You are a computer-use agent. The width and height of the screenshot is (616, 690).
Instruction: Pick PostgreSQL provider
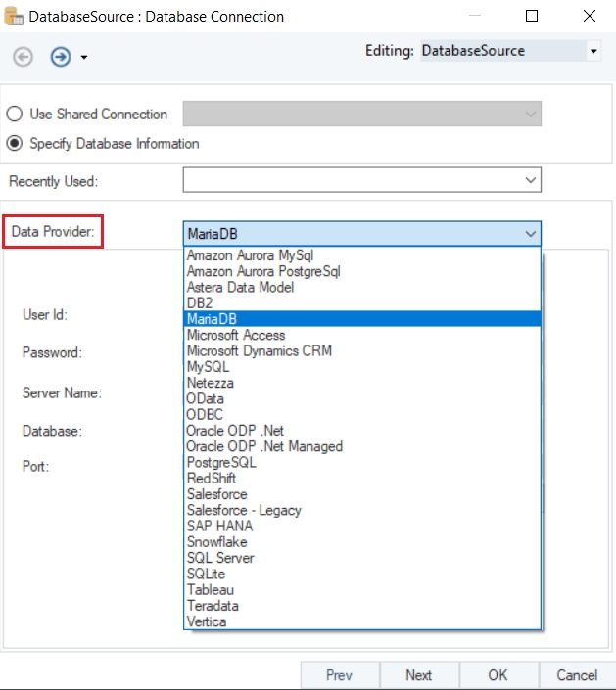click(362, 462)
